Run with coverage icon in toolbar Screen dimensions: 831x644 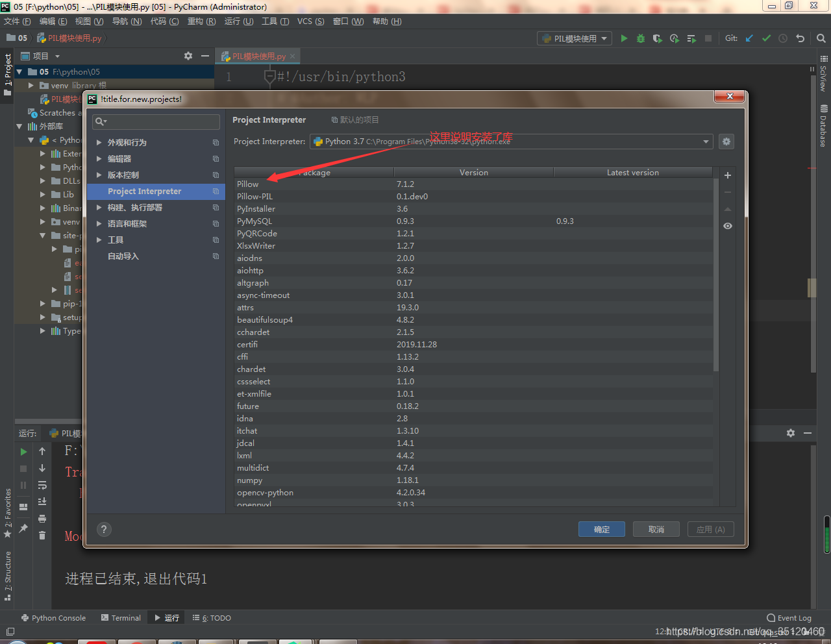(x=658, y=38)
